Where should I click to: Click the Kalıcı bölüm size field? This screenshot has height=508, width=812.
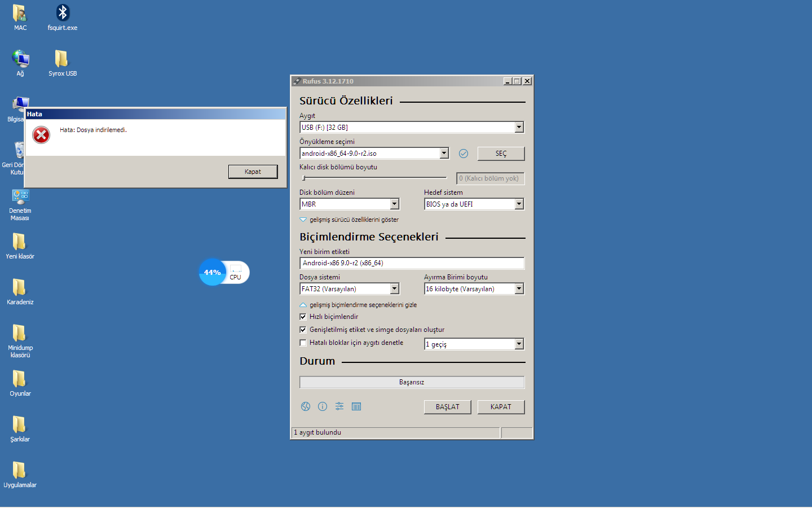pos(490,178)
